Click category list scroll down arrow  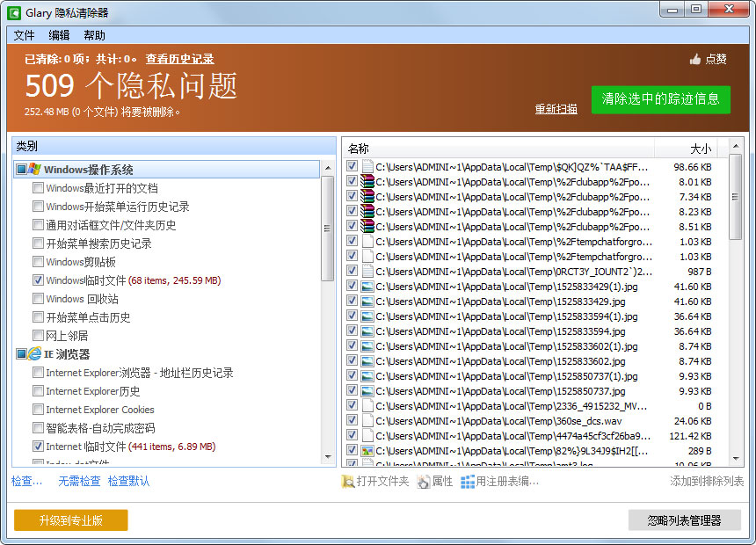click(x=328, y=456)
